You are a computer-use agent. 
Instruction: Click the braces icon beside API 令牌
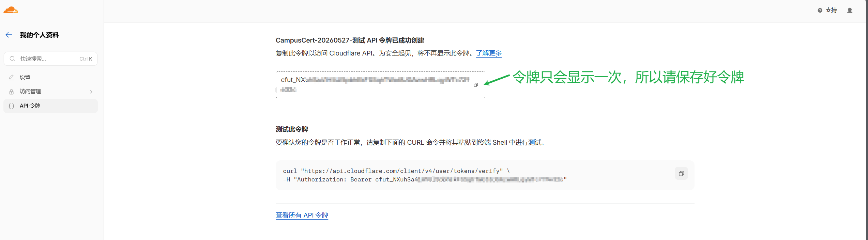point(11,106)
